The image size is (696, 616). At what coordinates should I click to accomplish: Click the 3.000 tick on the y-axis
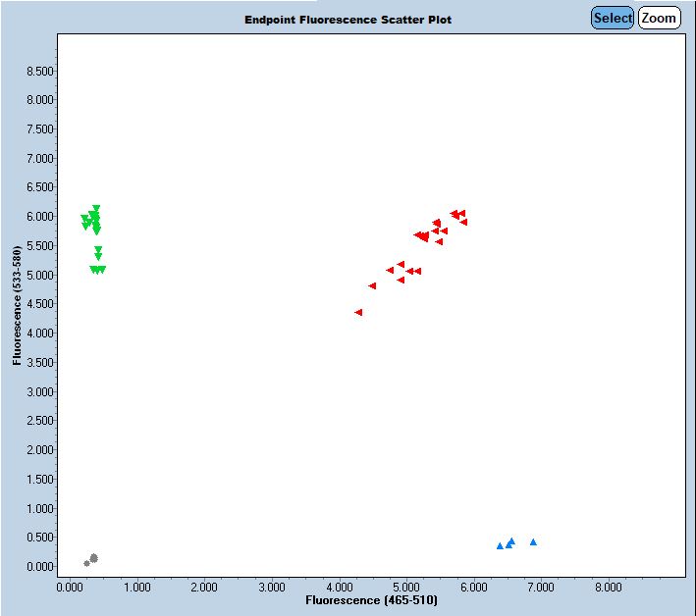coord(38,391)
